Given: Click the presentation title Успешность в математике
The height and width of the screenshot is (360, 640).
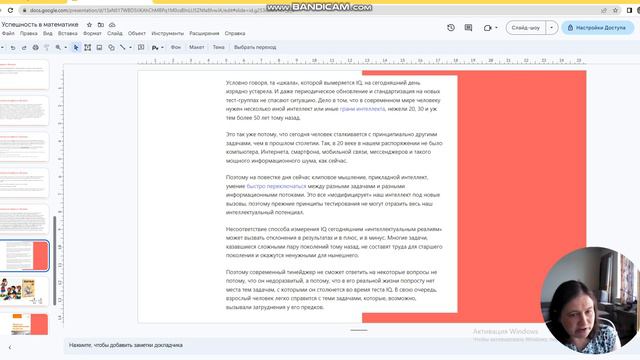Looking at the screenshot, I should coord(40,24).
